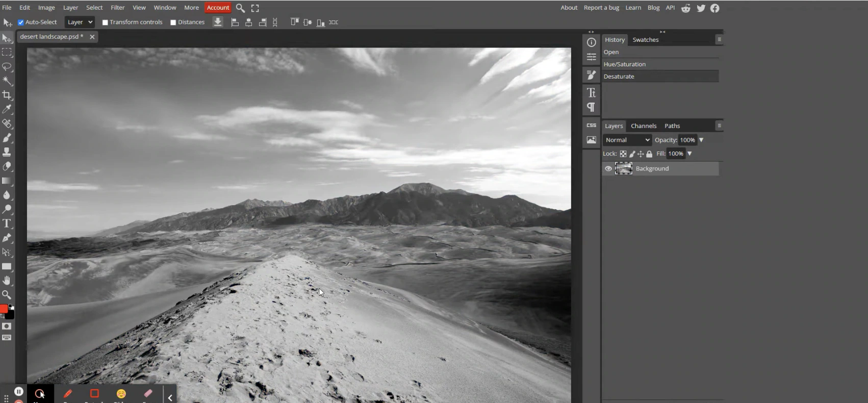Select the Rectangle shape tool

pyautogui.click(x=7, y=266)
